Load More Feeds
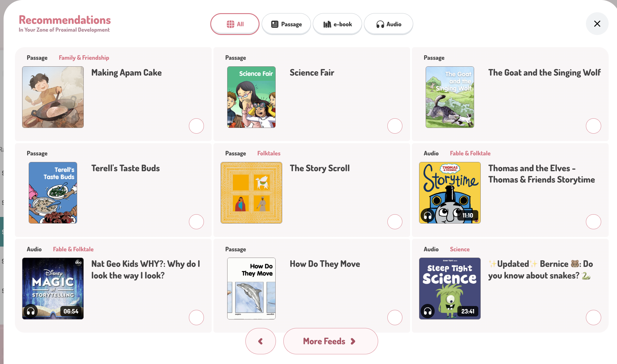Image resolution: width=617 pixels, height=364 pixels. (x=330, y=341)
